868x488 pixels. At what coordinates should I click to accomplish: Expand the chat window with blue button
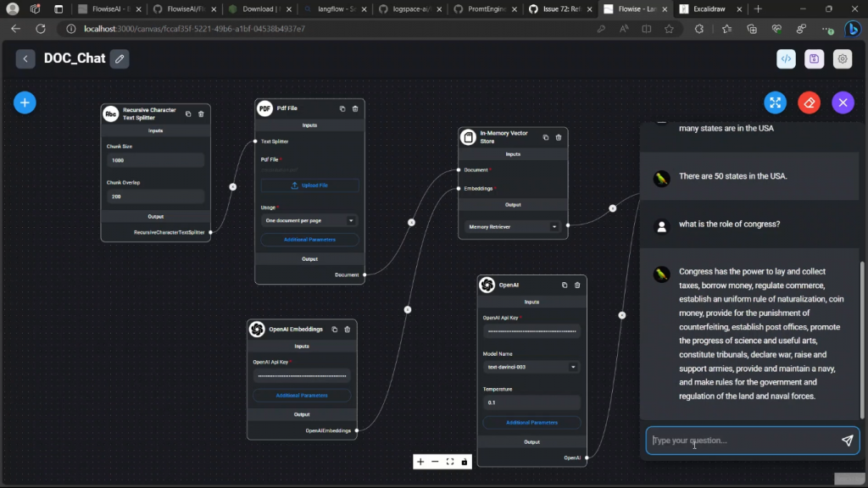tap(775, 103)
